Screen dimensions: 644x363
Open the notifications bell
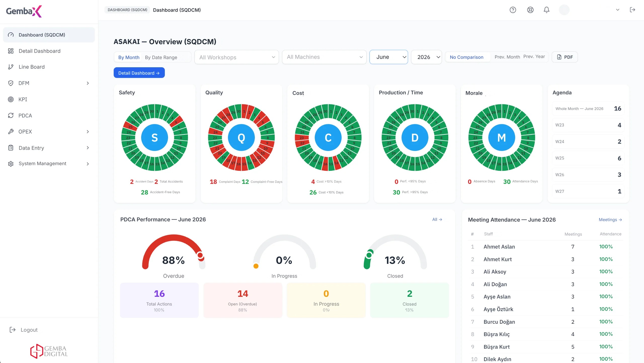tap(546, 10)
